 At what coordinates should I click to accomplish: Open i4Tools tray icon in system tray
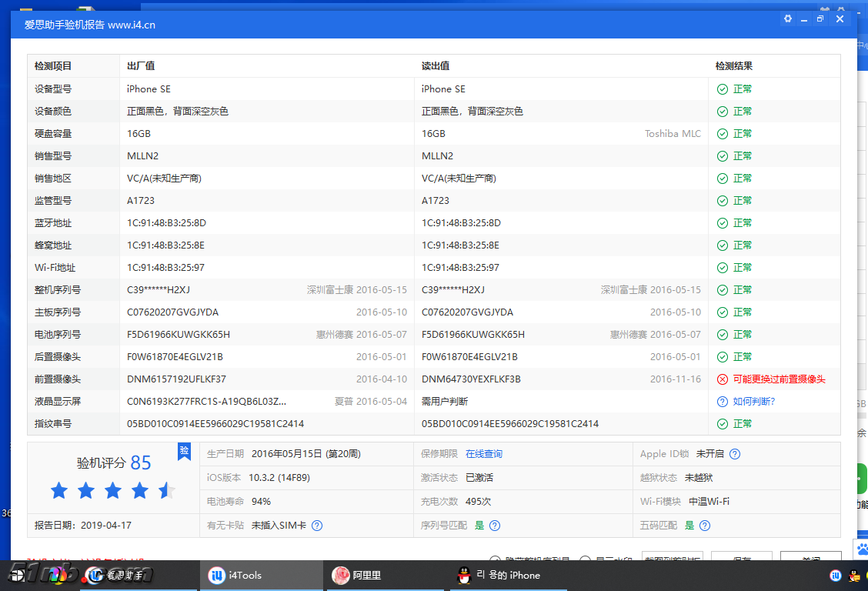point(836,575)
